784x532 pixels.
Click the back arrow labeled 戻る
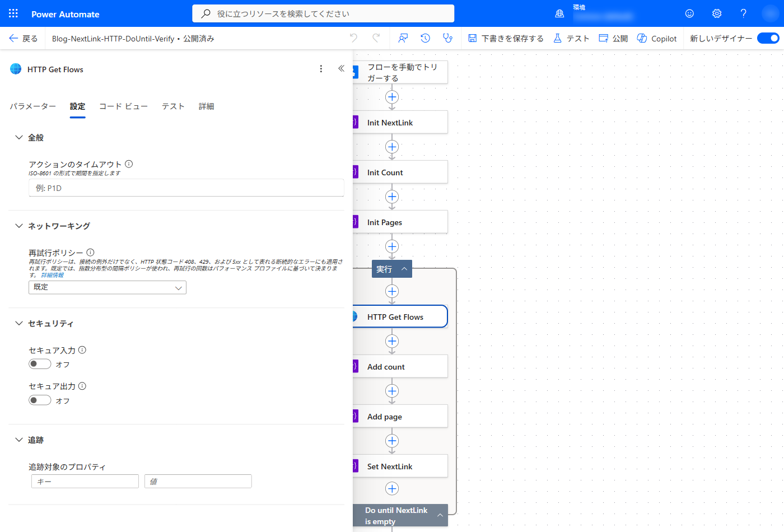(23, 38)
